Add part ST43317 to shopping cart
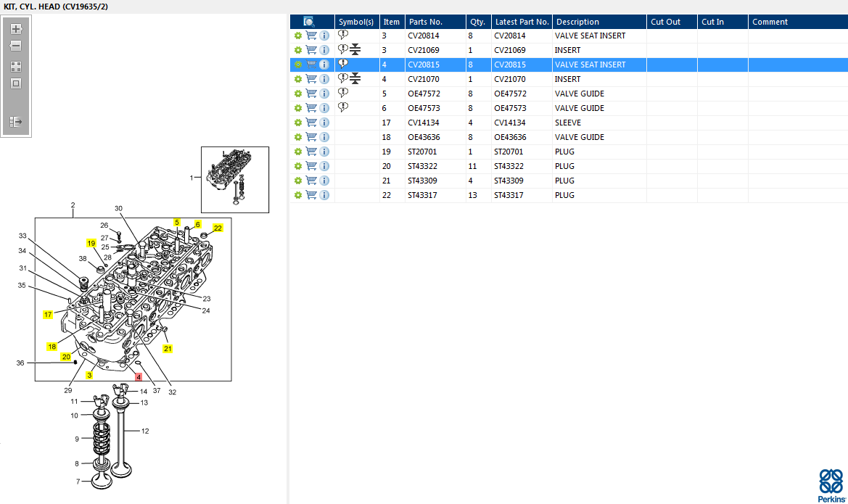The image size is (848, 504). click(x=311, y=195)
